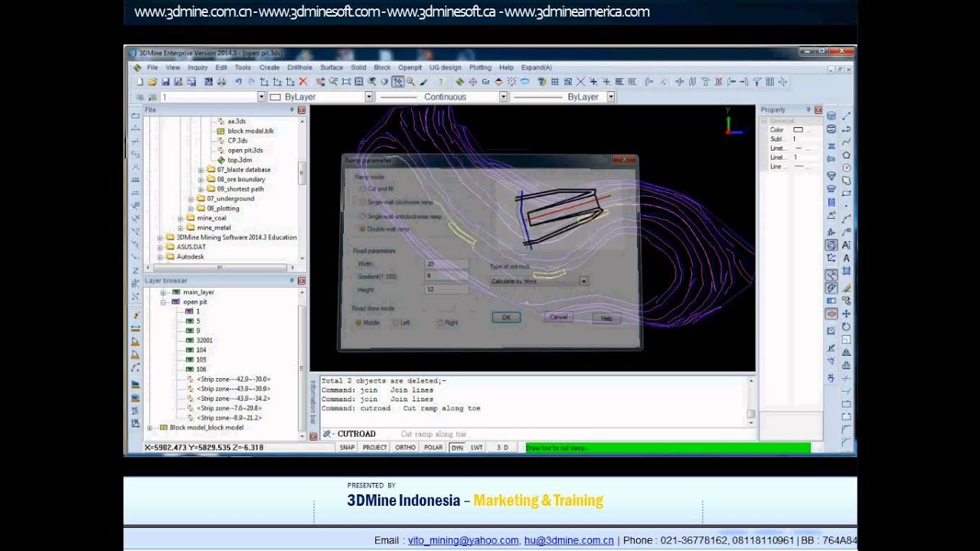Open the Openpit menu
The width and height of the screenshot is (980, 551).
pyautogui.click(x=410, y=67)
